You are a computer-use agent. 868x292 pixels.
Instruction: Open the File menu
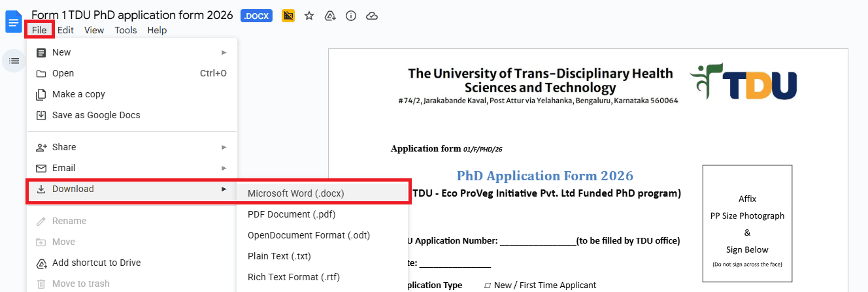point(39,30)
